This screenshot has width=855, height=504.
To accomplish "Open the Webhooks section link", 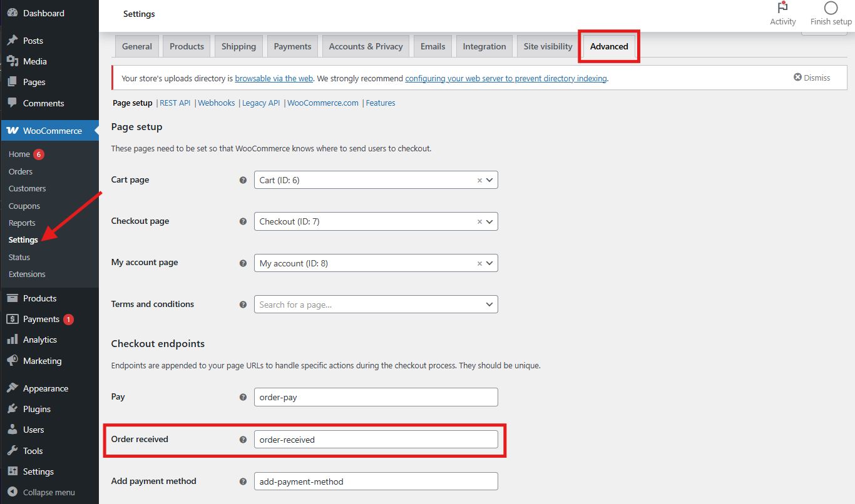I will [217, 103].
